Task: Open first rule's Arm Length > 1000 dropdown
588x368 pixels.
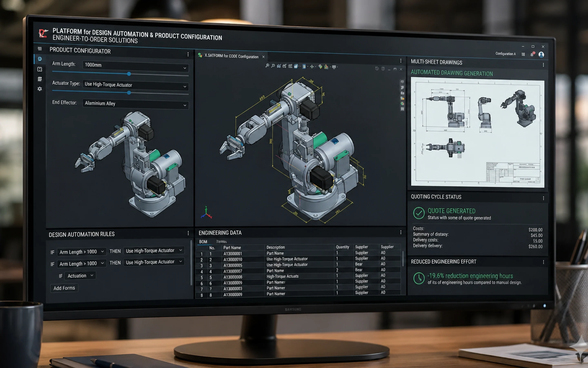Action: pos(82,252)
